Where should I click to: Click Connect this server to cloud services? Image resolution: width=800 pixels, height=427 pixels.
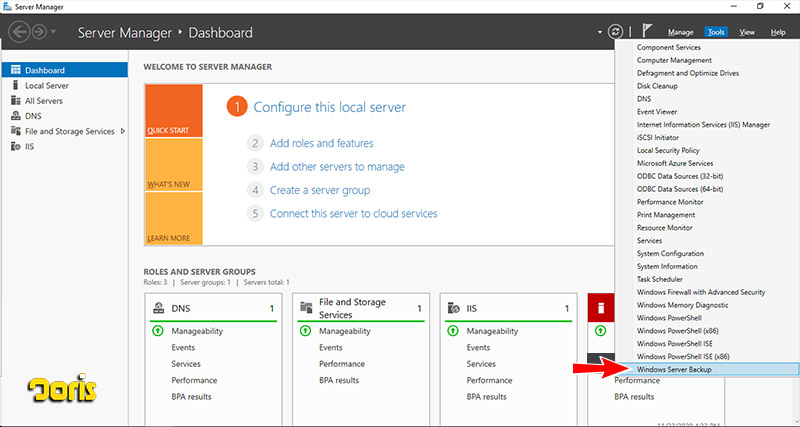click(x=354, y=214)
